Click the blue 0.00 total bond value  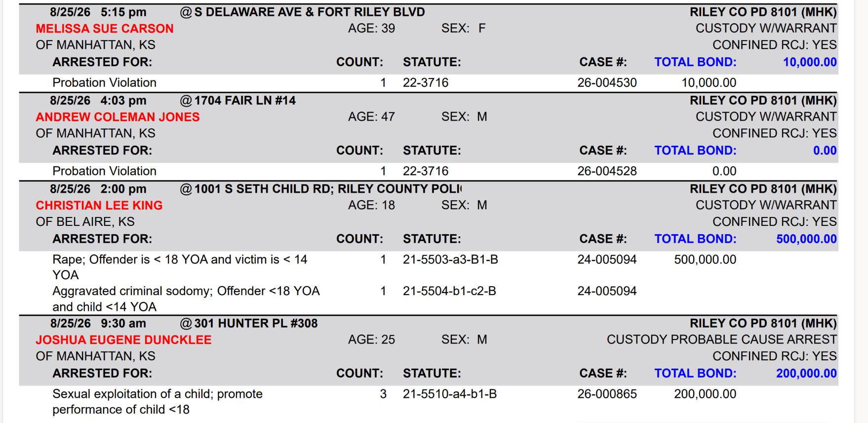click(825, 151)
